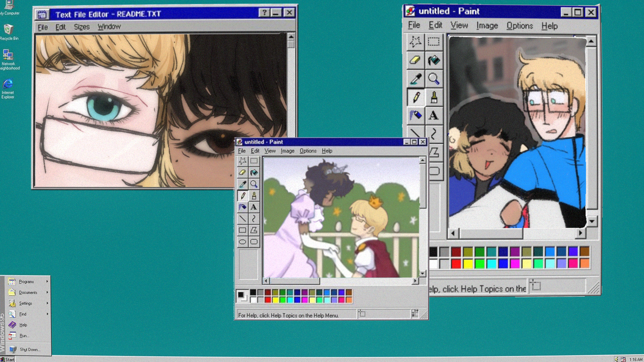This screenshot has width=644, height=362.
Task: Expand the Find submenu in Start menu
Action: click(x=28, y=314)
